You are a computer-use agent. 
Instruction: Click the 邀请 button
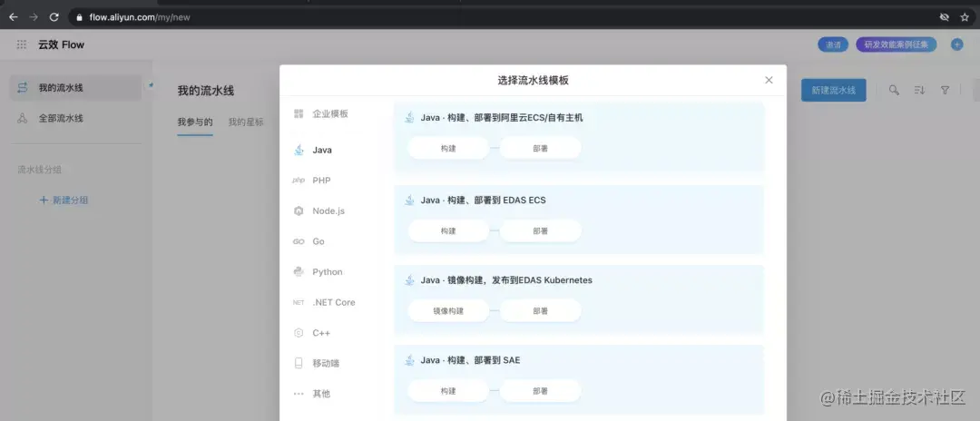(x=833, y=45)
